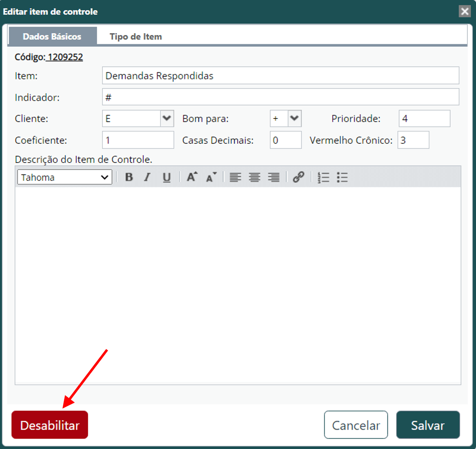
Task: Align description text left
Action: 235,177
